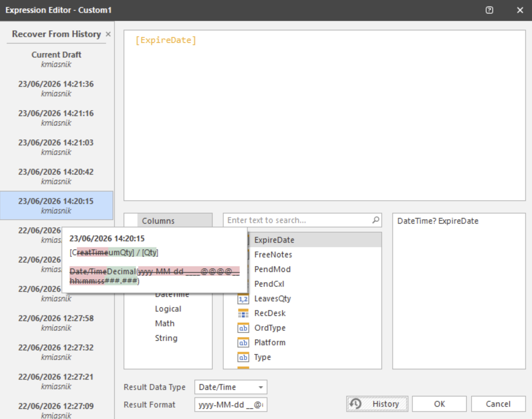
Task: Select history entry 22/06/2026 12:27:21
Action: pos(56,381)
